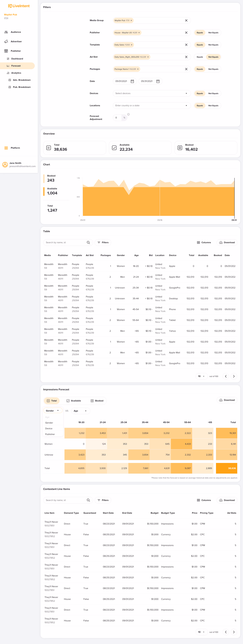Click the Table search by name field

pos(68,243)
